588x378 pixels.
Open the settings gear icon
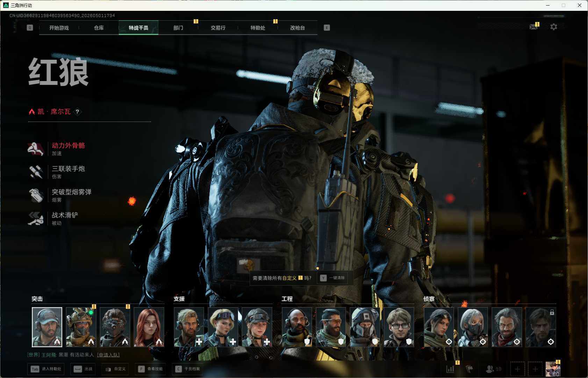pos(554,27)
